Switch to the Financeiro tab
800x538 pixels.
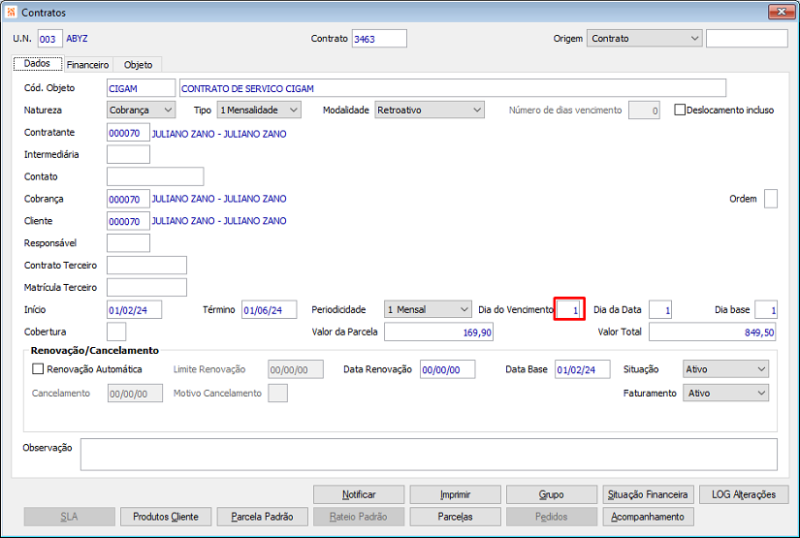(x=88, y=65)
